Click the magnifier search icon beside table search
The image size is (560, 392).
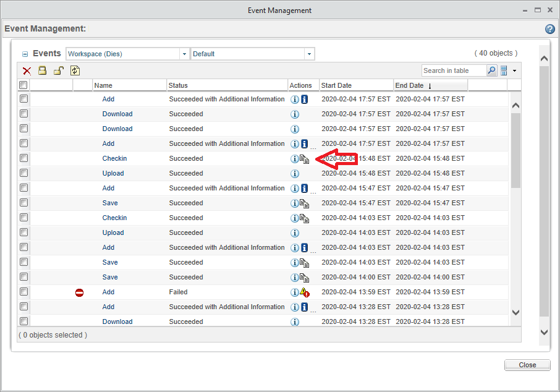[x=491, y=70]
